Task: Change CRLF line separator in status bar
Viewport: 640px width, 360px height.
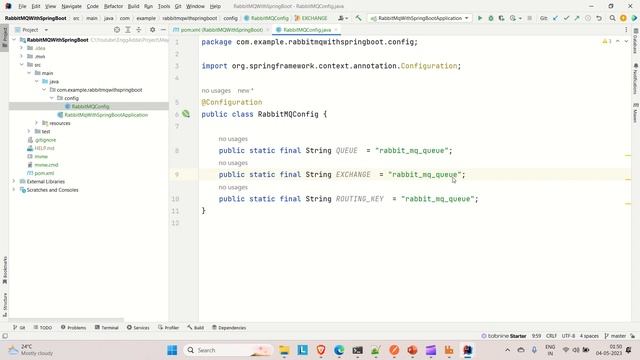Action: click(x=551, y=336)
